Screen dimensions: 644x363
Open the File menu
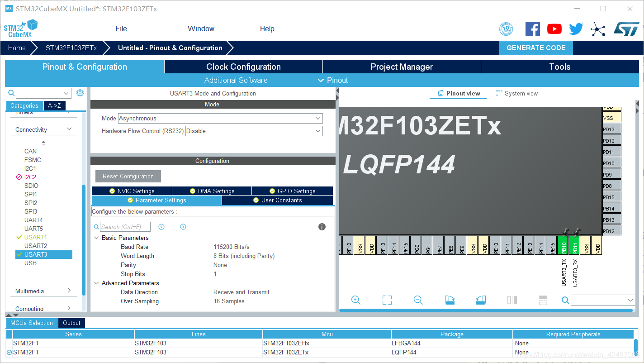121,29
